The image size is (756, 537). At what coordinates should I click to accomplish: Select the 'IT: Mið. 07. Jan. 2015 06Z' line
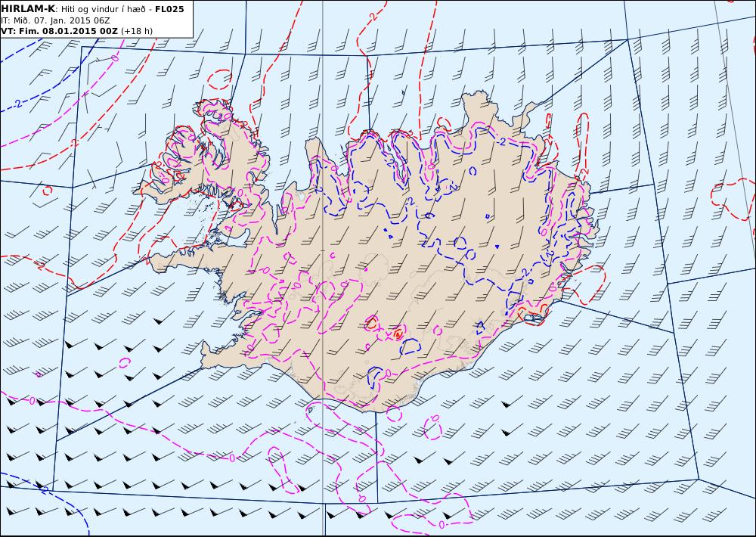tap(55, 20)
